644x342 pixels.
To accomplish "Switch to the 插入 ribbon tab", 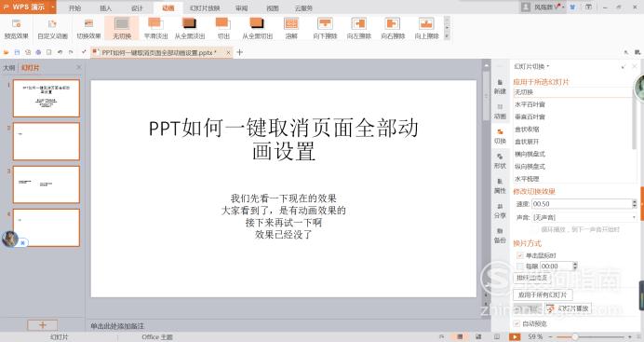I will pos(105,7).
